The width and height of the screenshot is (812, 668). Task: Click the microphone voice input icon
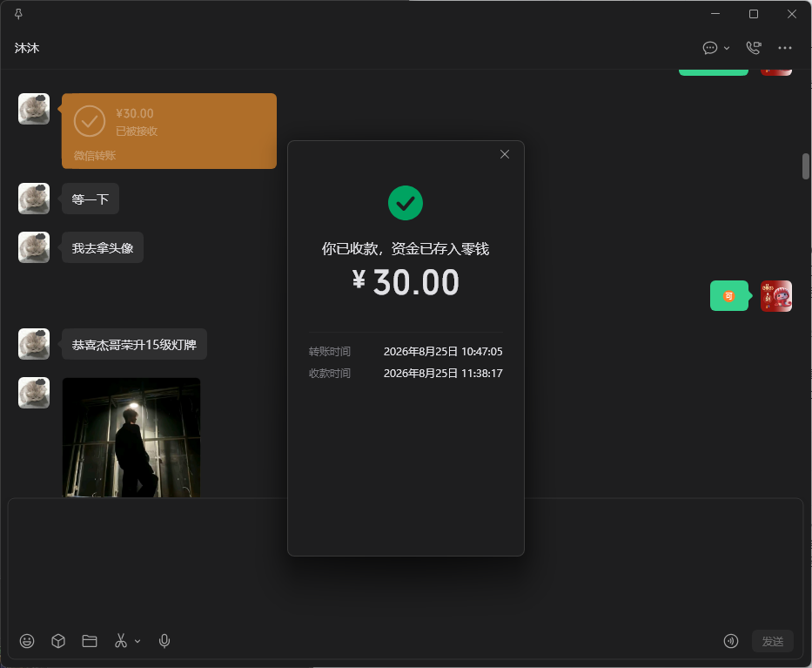coord(164,641)
